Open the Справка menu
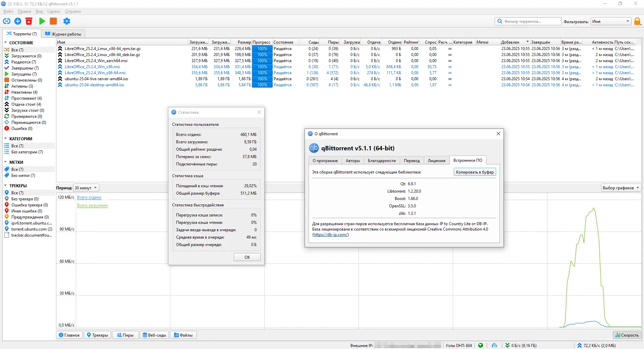 [73, 11]
